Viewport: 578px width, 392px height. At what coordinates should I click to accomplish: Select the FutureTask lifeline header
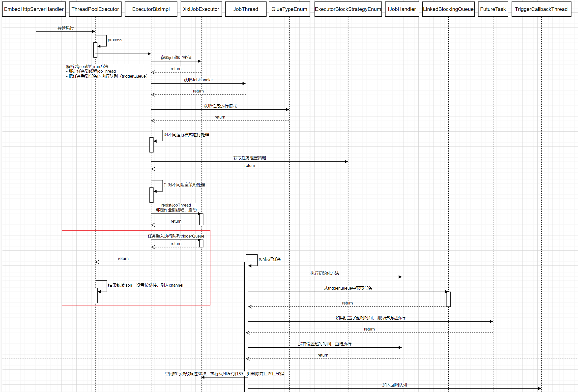point(493,9)
